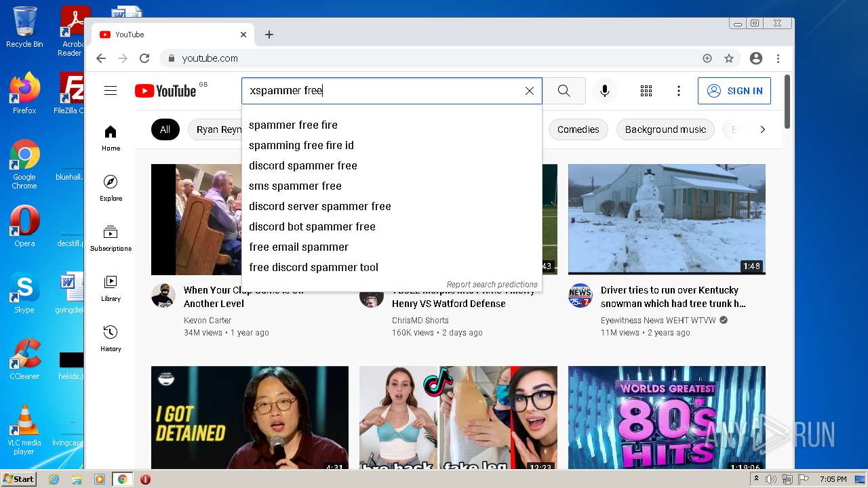This screenshot has height=488, width=868.
Task: Open a new tab with the plus button
Action: pos(269,35)
